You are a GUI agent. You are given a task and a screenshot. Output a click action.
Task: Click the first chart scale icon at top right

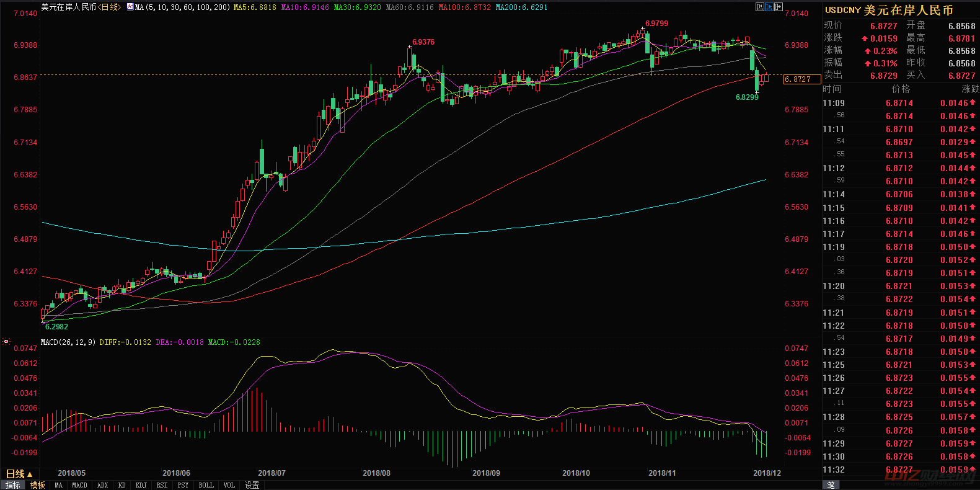pos(759,7)
